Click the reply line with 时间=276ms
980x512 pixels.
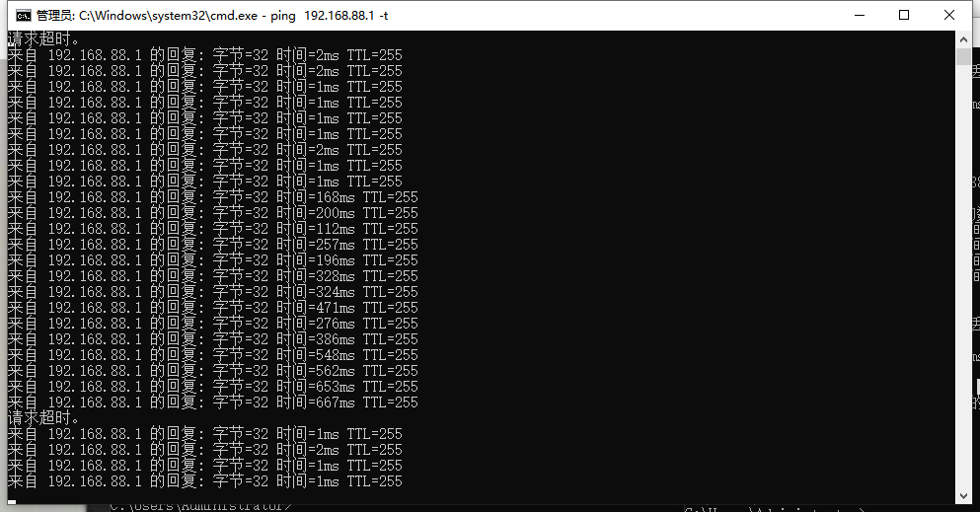[x=212, y=324]
